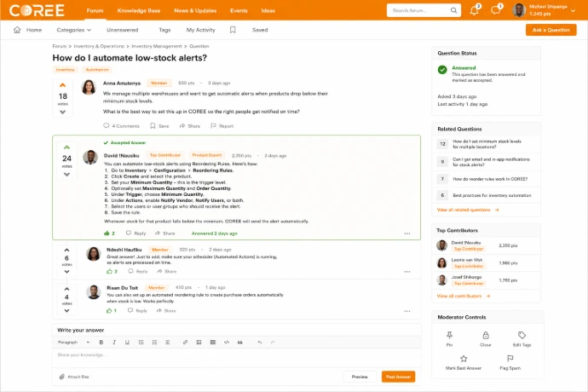Upvote Ndeshi Haufiku's reply
The height and width of the screenshot is (392, 588).
point(66,250)
